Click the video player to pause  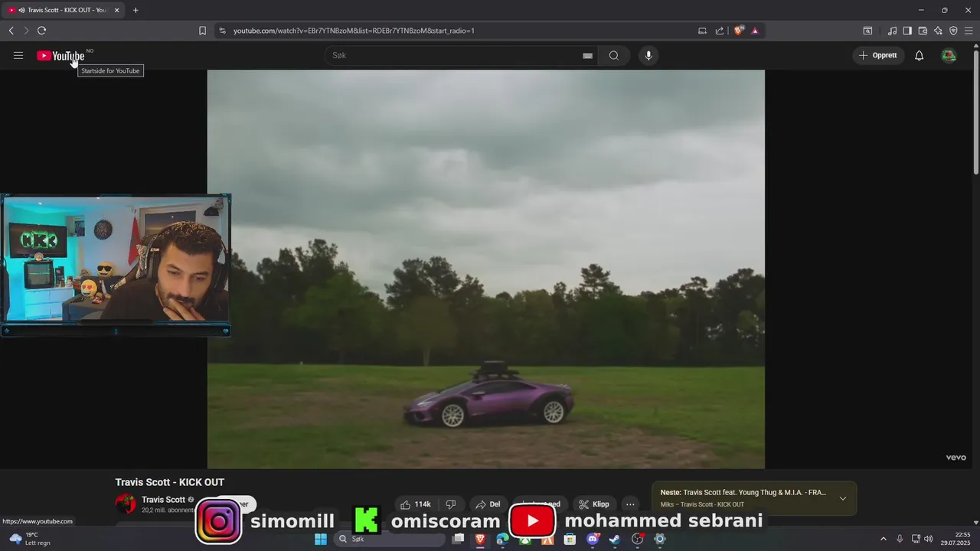point(485,269)
